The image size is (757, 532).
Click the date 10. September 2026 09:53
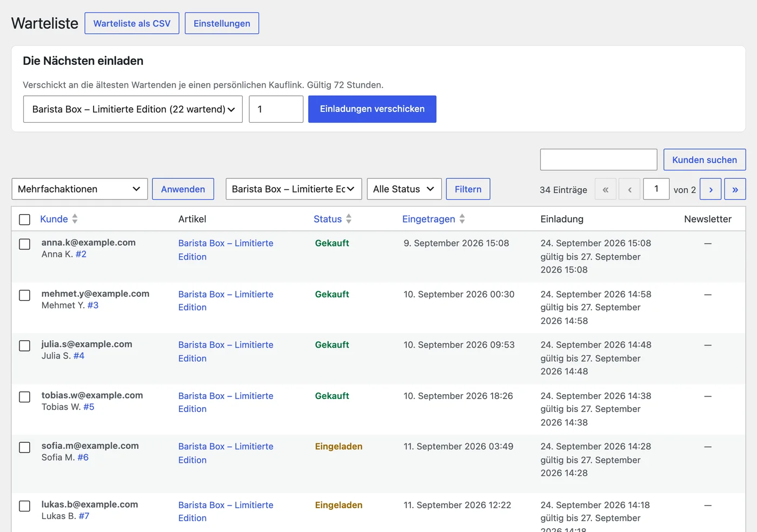coord(459,345)
